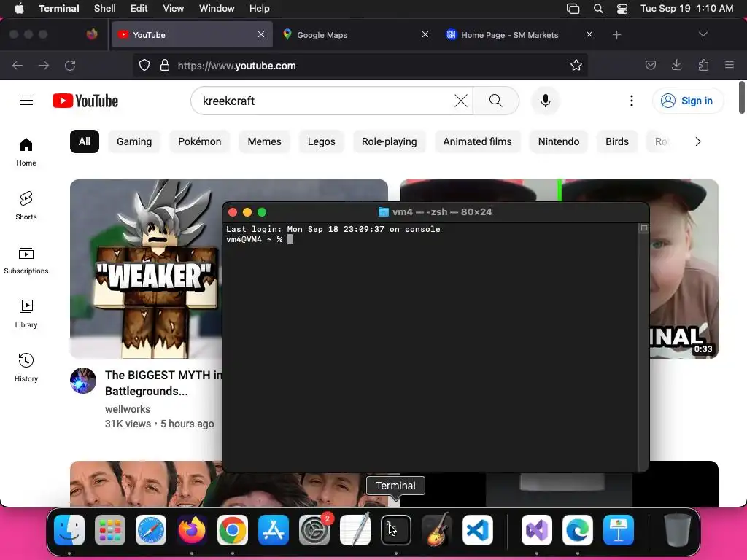
Task: Click the Stage Manager icon in the menu bar
Action: point(573,8)
